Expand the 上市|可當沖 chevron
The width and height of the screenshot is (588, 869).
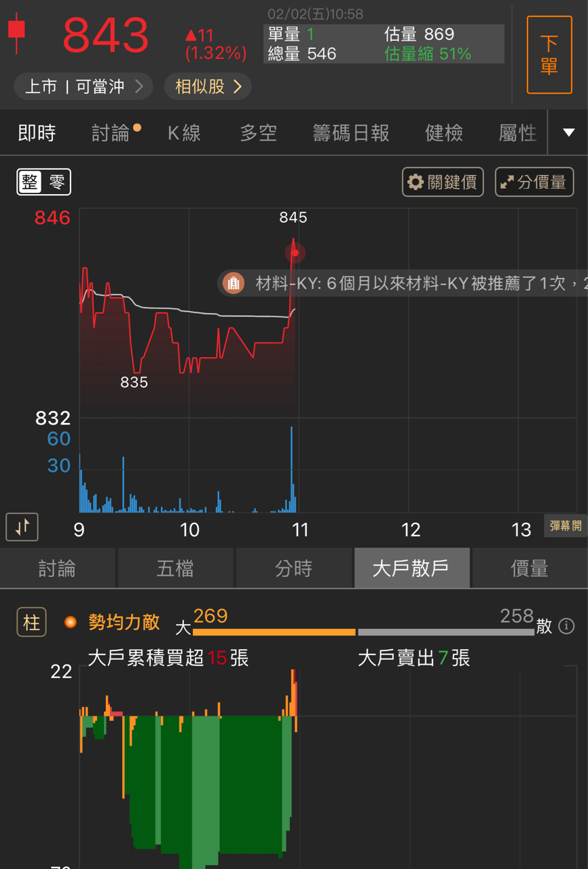[141, 87]
